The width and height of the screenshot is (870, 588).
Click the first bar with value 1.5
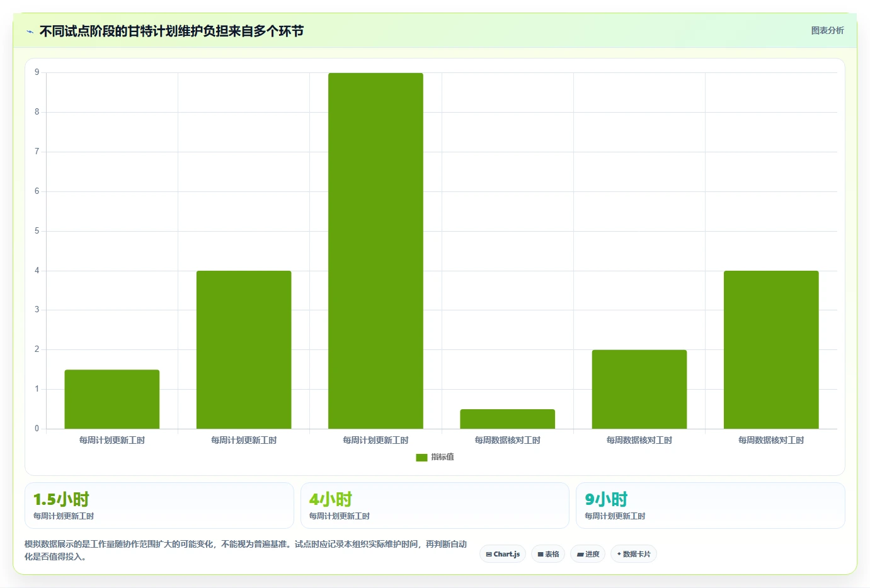(x=112, y=399)
